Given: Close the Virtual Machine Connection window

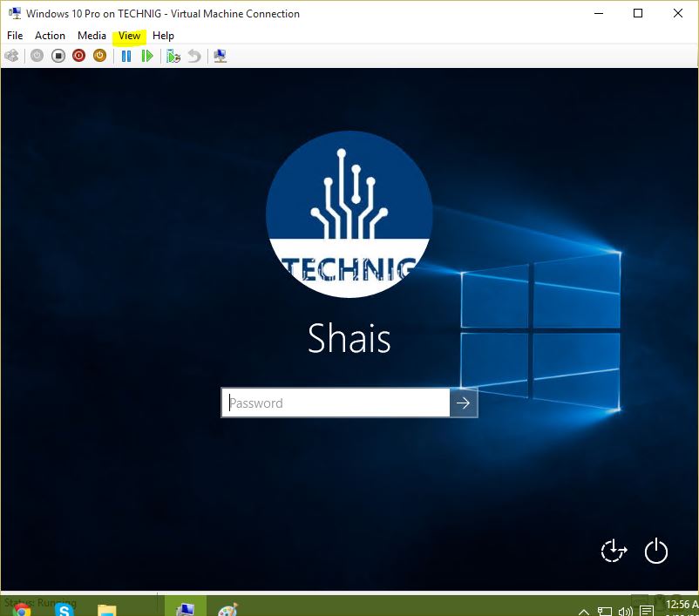Looking at the screenshot, I should (x=677, y=13).
